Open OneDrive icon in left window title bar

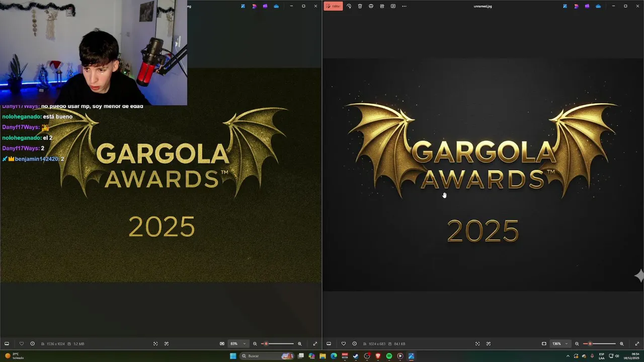click(276, 6)
